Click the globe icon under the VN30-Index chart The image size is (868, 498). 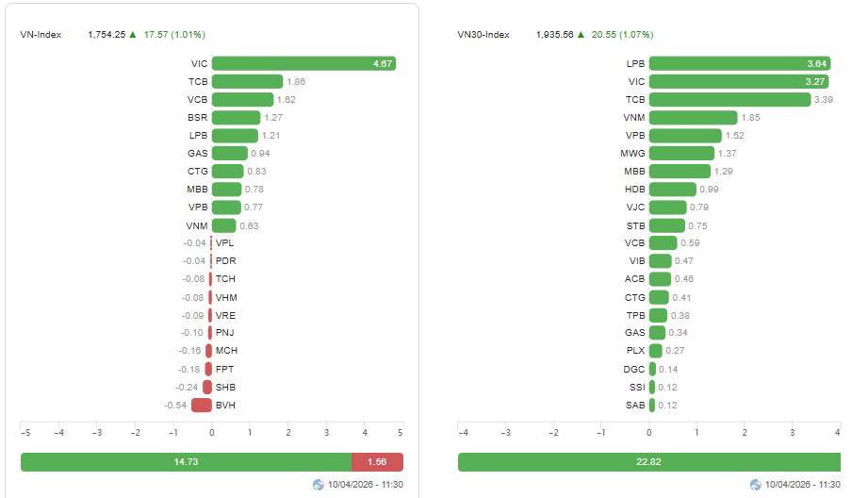(756, 484)
